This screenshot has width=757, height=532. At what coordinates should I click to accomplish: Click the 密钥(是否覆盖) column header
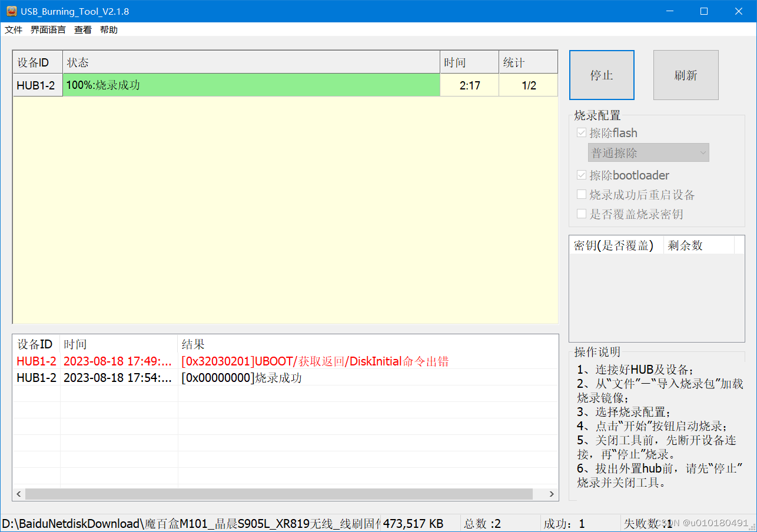(x=616, y=245)
